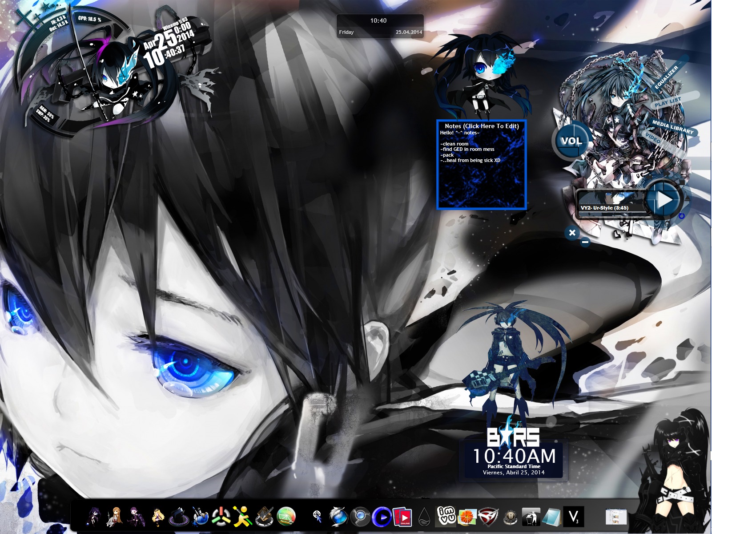Open the V3 Vocaloid dock icon
Screen dimensions: 756x534
(574, 517)
